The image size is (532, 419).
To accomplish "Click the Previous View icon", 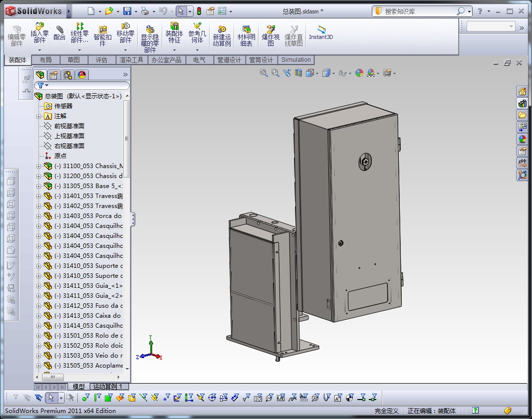I will point(287,73).
